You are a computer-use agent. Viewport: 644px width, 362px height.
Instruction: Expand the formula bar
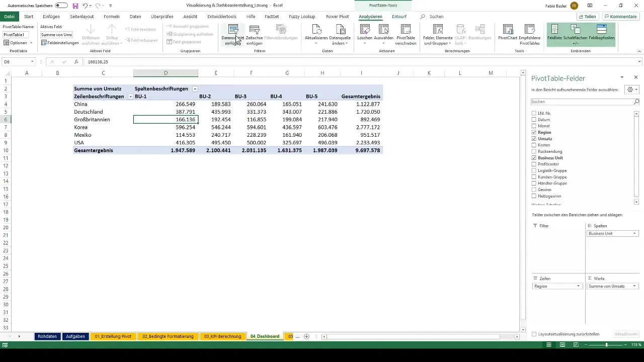(639, 62)
